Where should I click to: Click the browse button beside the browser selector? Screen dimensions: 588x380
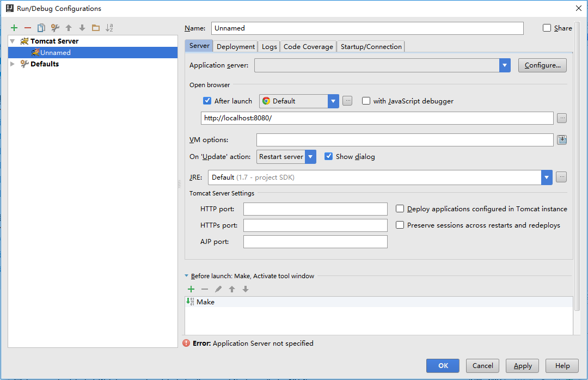coord(347,101)
